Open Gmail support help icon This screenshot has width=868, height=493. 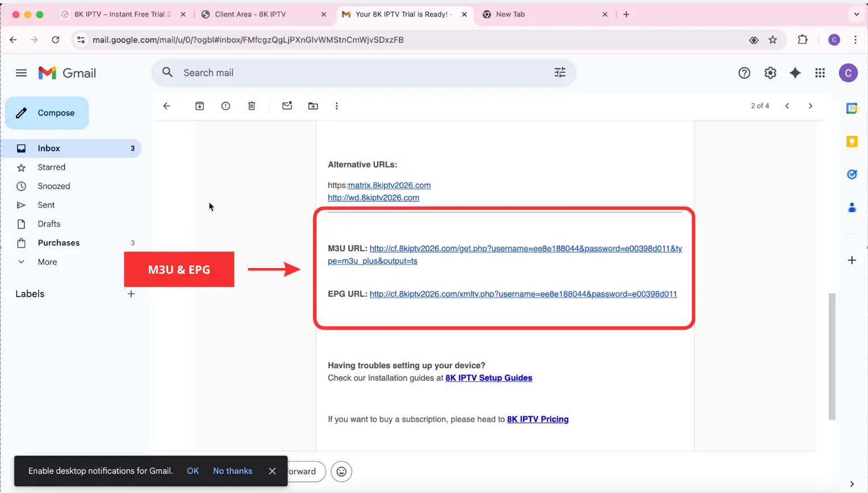pyautogui.click(x=744, y=73)
